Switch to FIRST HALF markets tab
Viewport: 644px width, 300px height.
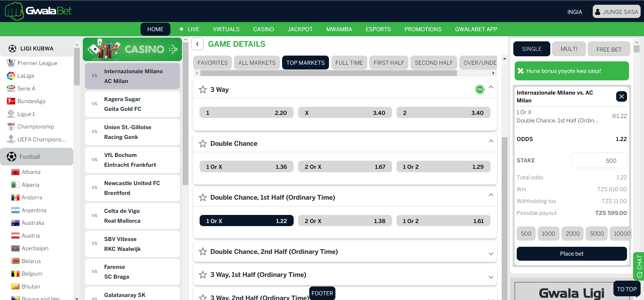[389, 63]
